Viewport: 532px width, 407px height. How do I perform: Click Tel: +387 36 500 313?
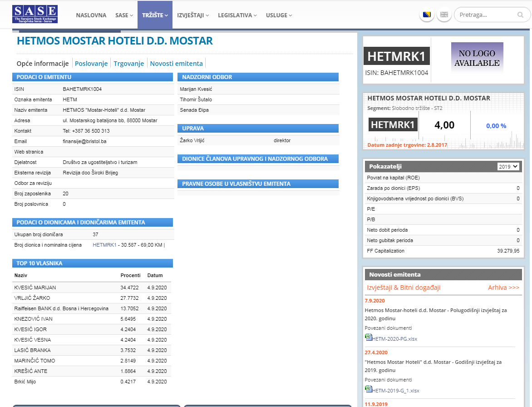(86, 131)
